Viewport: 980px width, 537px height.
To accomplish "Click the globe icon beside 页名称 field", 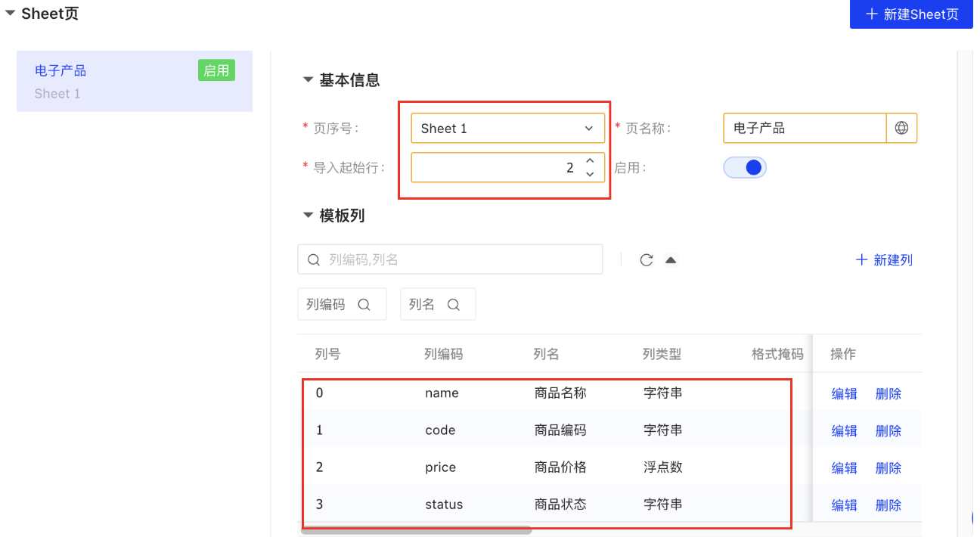I will [901, 129].
